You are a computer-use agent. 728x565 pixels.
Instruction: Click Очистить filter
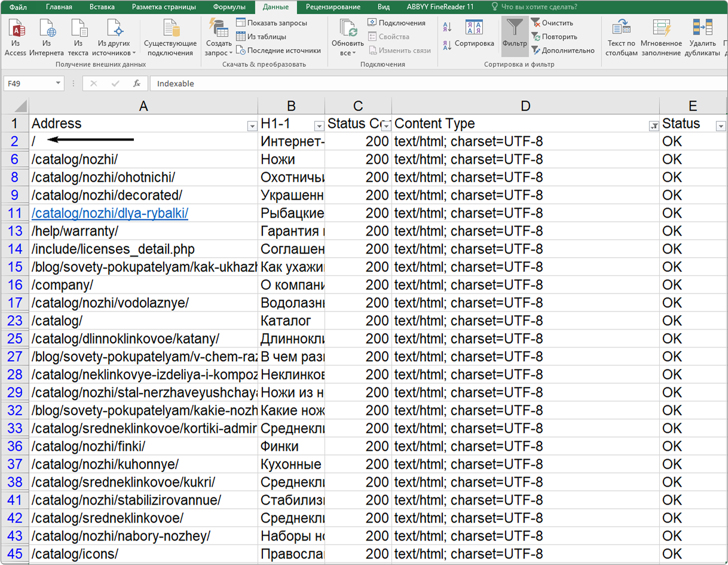click(x=552, y=23)
